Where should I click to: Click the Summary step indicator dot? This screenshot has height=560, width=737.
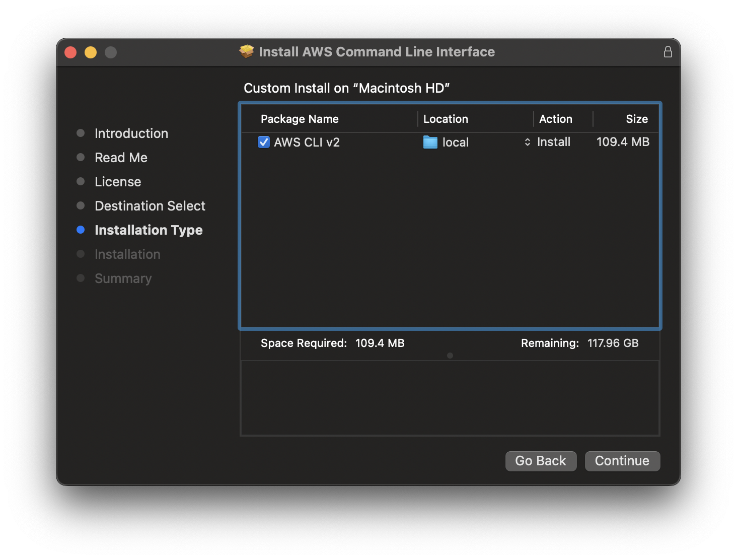[81, 278]
